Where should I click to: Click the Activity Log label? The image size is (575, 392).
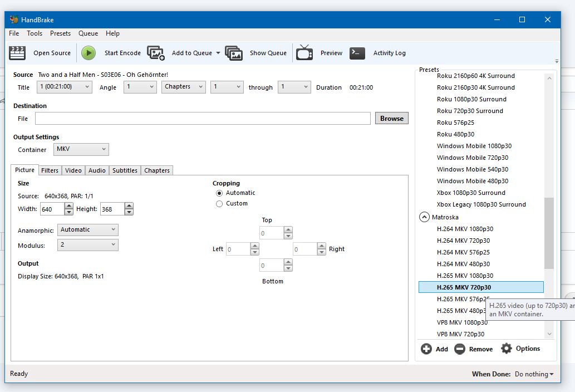390,53
